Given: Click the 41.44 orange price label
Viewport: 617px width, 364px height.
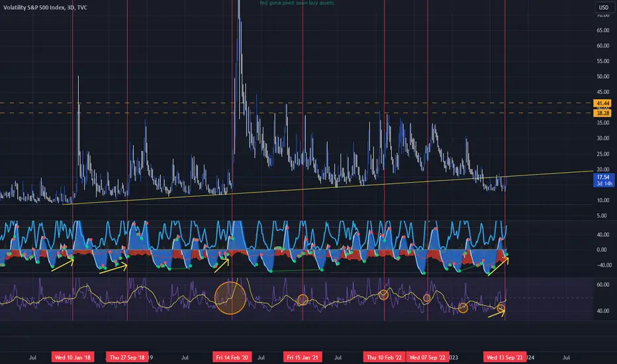Looking at the screenshot, I should point(602,103).
